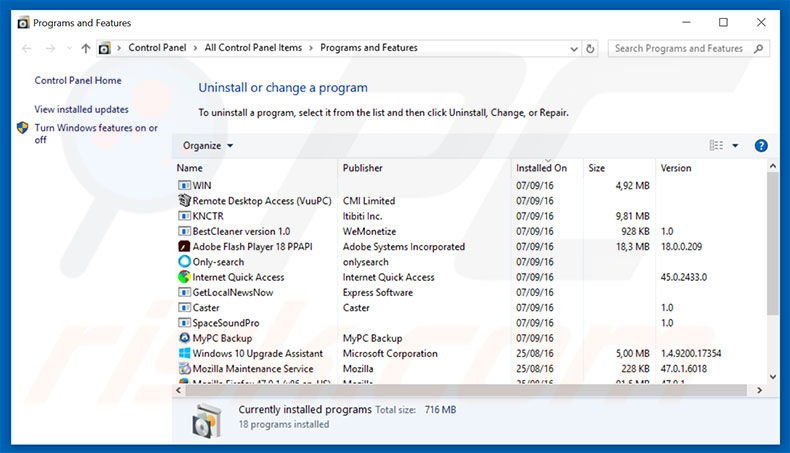Click the KNCTR program icon
The height and width of the screenshot is (453, 790).
coord(184,216)
